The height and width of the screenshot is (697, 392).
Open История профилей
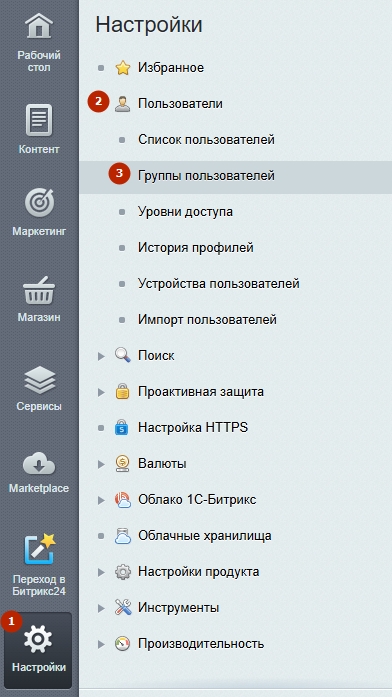196,248
